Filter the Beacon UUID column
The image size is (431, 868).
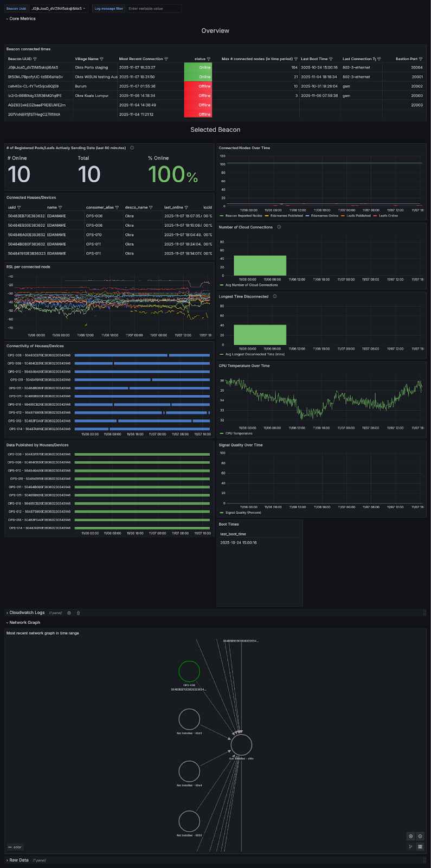35,59
